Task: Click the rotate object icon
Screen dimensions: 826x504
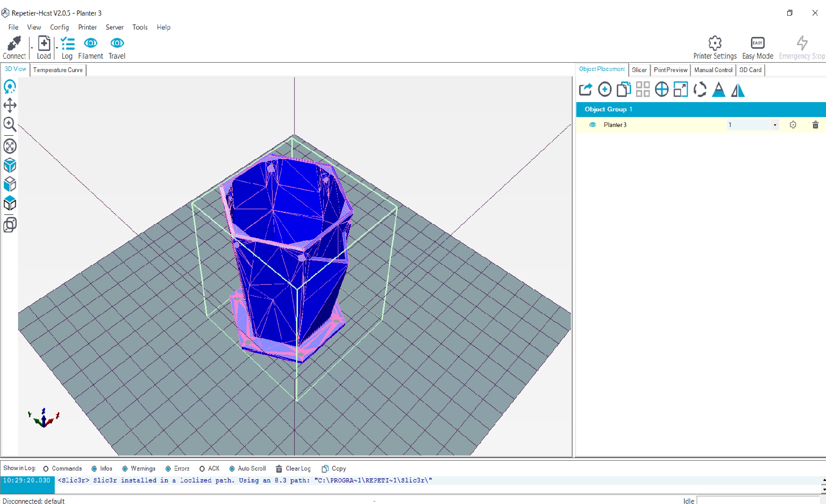Action: 700,89
